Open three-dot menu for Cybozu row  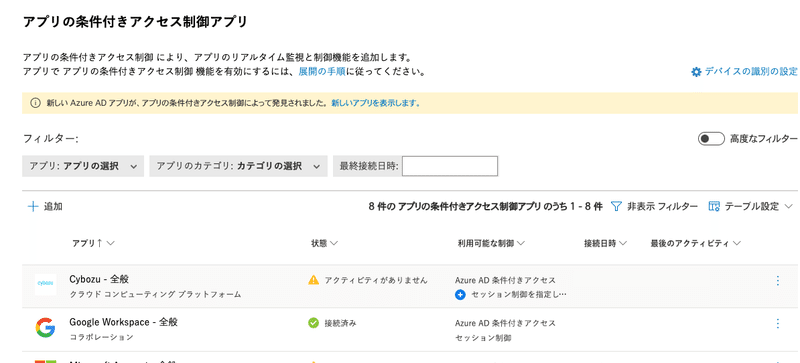point(778,280)
